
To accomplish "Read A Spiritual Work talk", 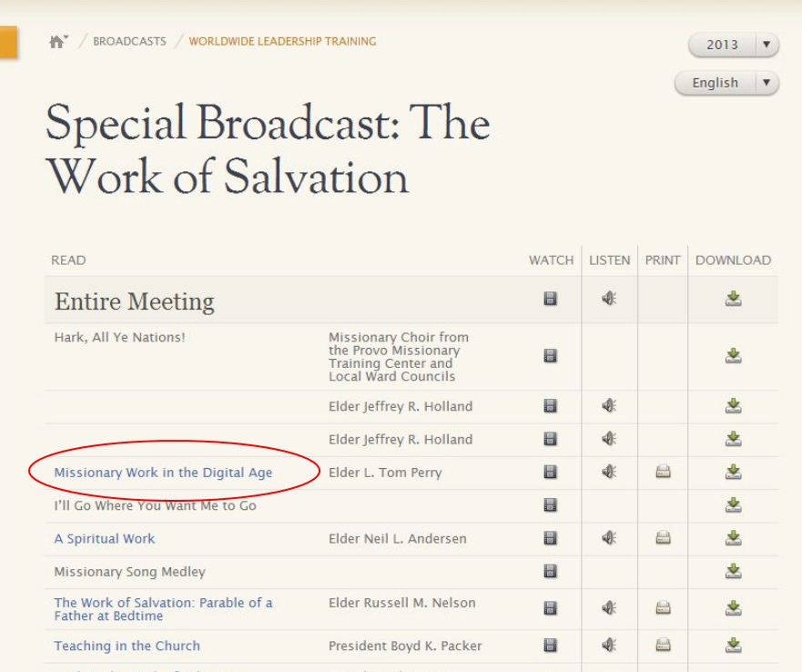I will coord(105,538).
